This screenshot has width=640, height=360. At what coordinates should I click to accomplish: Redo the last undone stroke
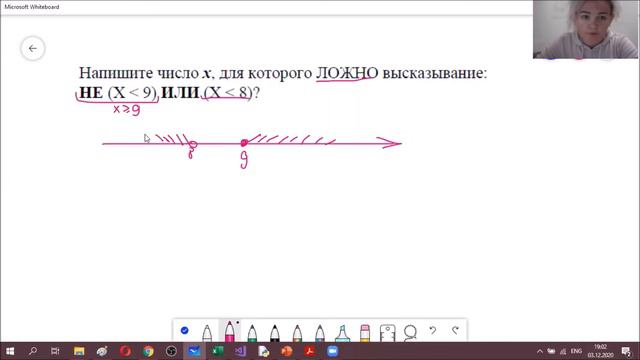pos(455,330)
